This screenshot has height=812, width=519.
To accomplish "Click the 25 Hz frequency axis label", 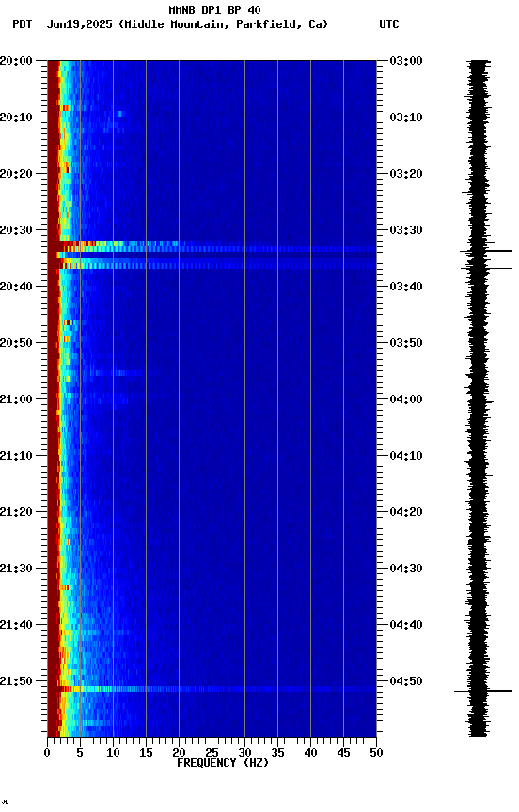I will tap(212, 753).
